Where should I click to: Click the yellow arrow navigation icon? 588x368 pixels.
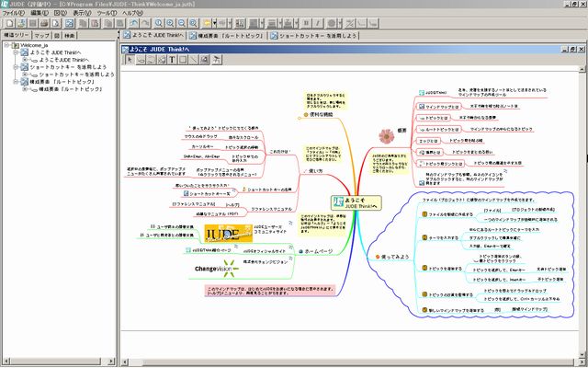pos(207,23)
